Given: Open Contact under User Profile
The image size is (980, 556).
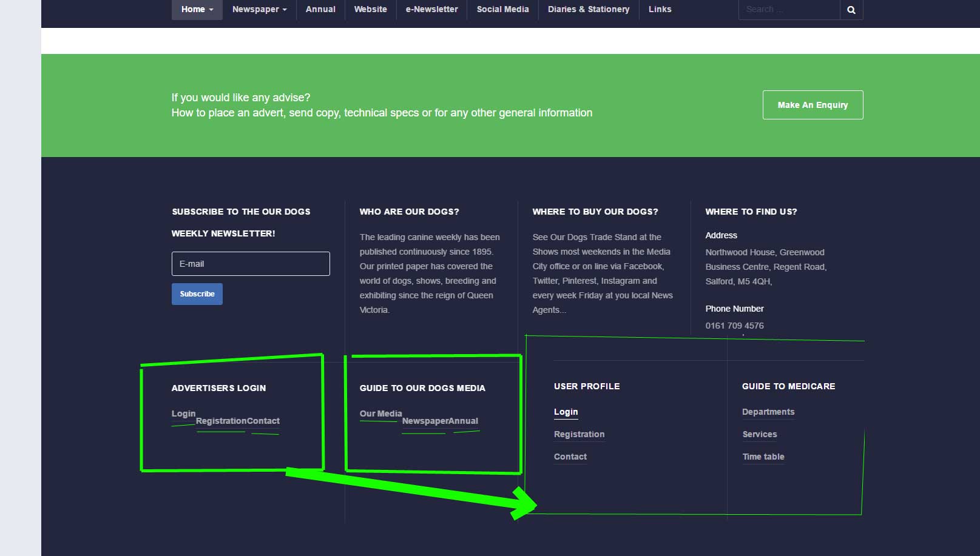Looking at the screenshot, I should [570, 457].
